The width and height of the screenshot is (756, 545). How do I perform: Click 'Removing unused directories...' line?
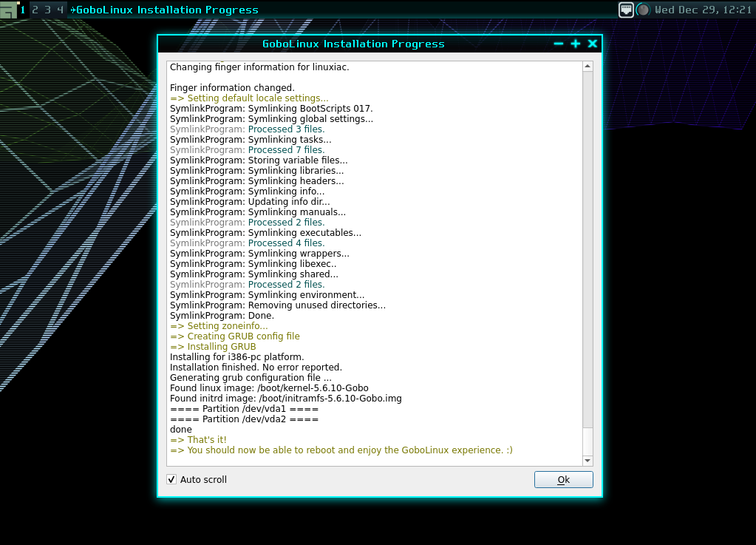point(278,305)
